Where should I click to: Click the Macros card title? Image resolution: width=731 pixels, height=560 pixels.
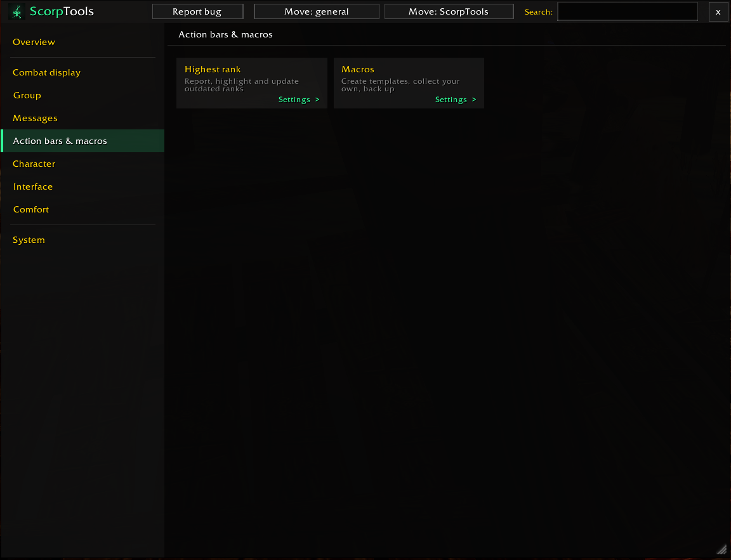358,69
